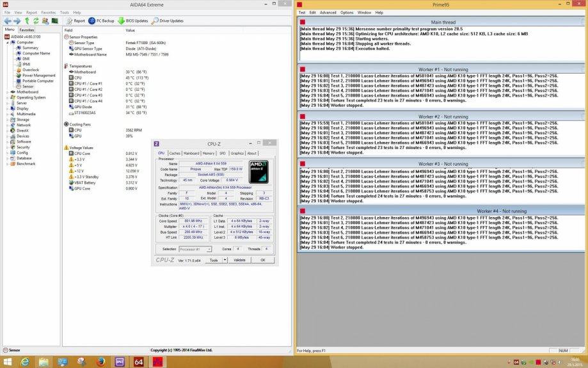Click the Worker #4 title bar icon
This screenshot has width=588, height=368.
pos(303,211)
